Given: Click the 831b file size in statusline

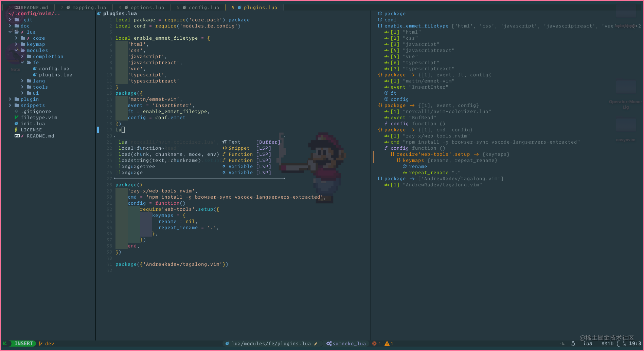Looking at the screenshot, I should tap(607, 344).
